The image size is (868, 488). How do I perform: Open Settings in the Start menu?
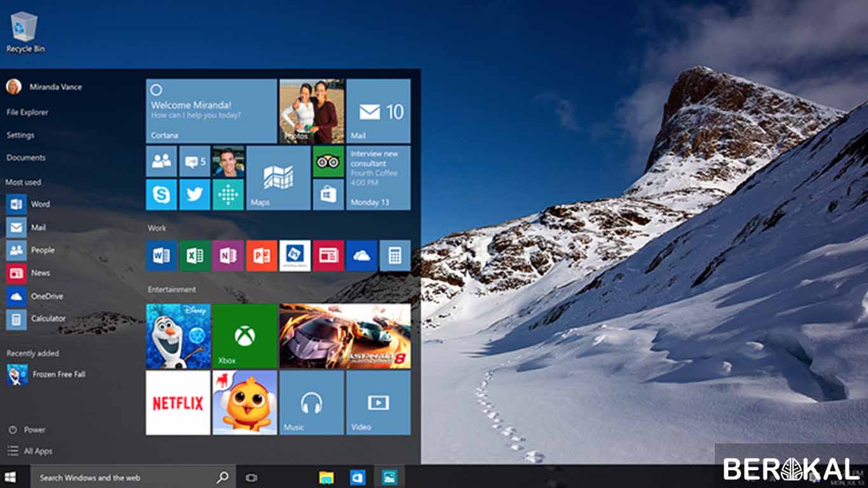[20, 135]
